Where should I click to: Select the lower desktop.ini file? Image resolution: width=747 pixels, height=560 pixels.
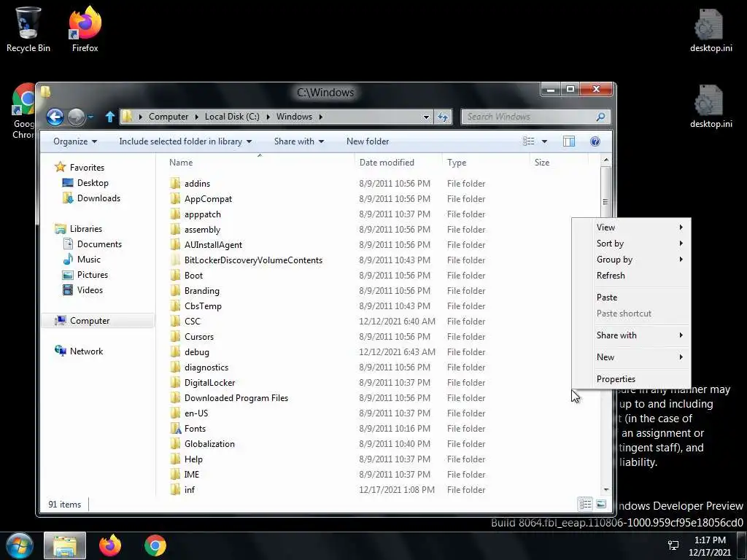click(x=711, y=106)
